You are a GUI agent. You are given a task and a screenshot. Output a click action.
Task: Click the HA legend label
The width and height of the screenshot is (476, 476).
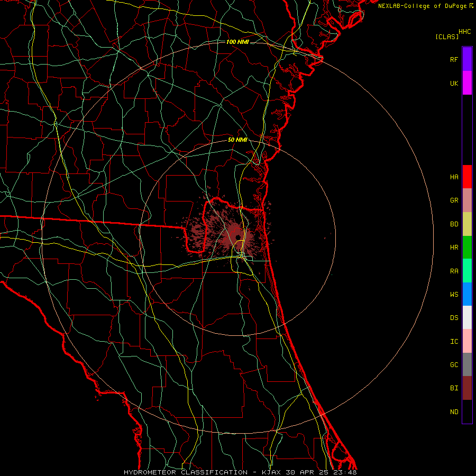pos(454,177)
